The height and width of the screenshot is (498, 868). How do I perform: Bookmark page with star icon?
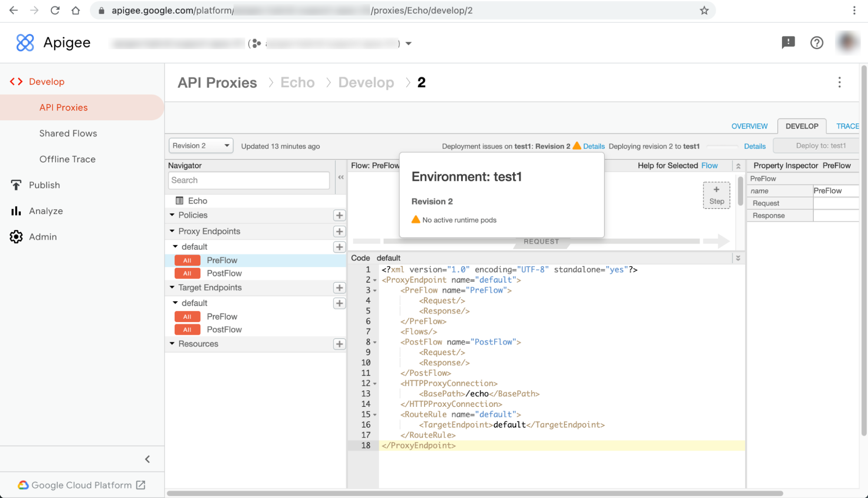(x=704, y=10)
